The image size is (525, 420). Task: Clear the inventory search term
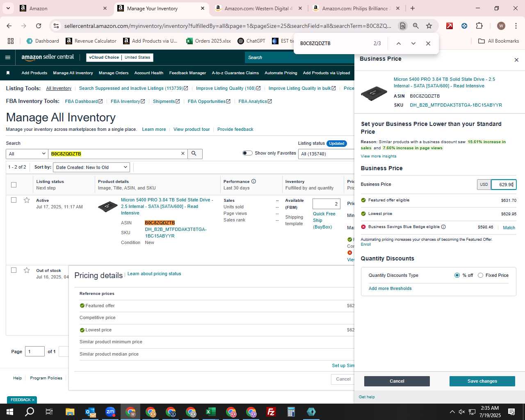point(183,154)
